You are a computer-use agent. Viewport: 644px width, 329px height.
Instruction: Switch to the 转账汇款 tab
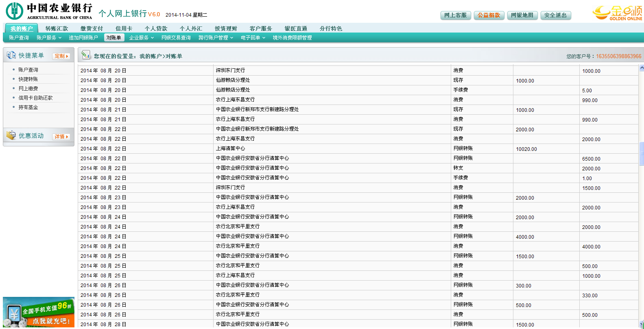57,28
